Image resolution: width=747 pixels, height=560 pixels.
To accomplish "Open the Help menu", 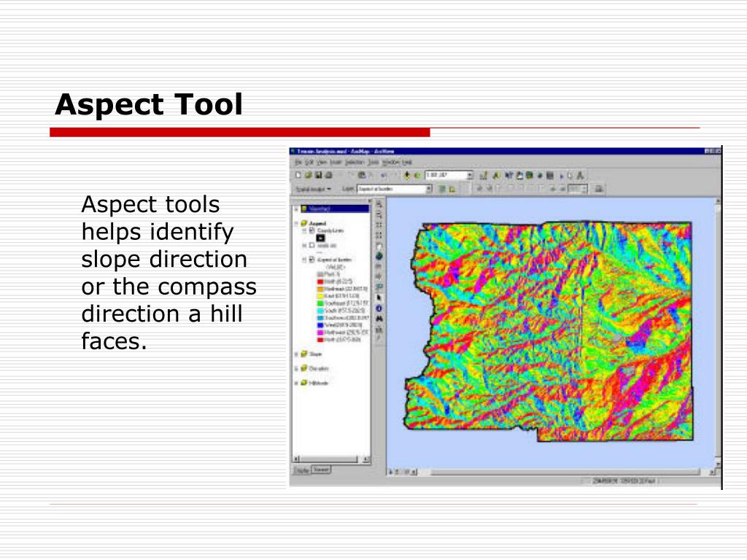I will pyautogui.click(x=407, y=163).
